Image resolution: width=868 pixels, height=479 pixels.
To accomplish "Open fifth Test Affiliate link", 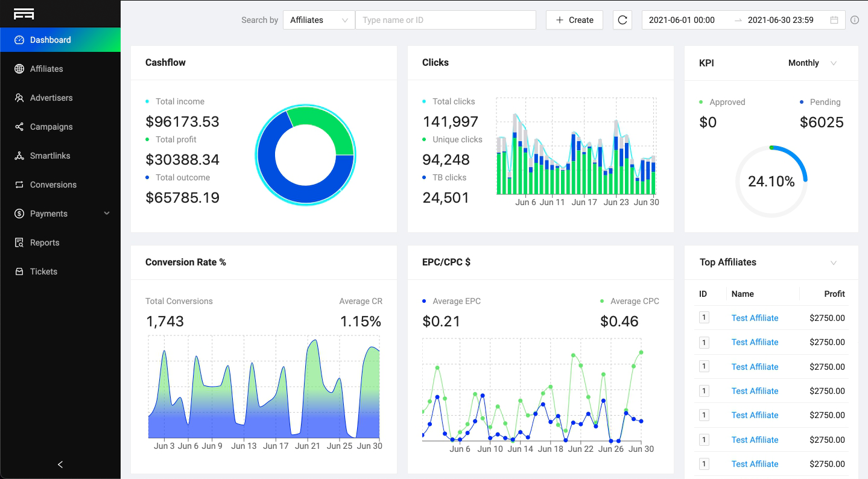I will 755,415.
